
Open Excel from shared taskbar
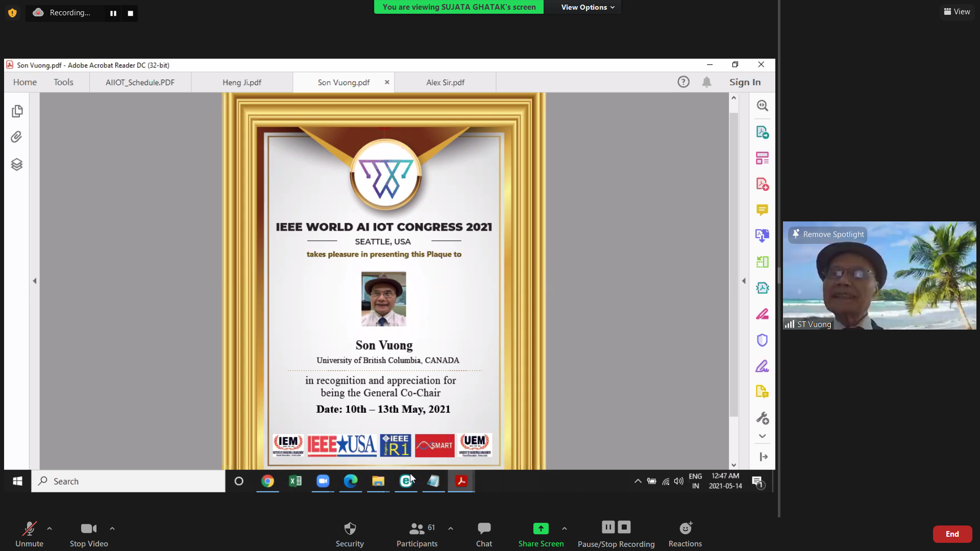pos(295,481)
